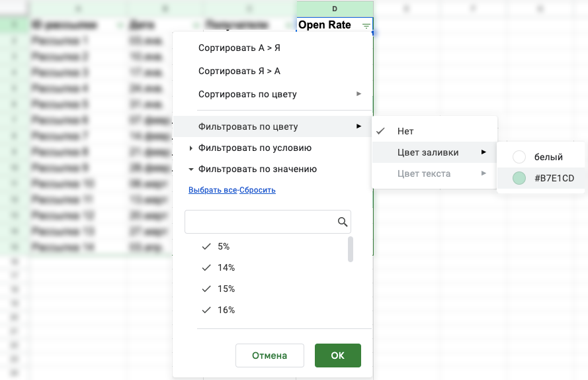This screenshot has width=588, height=380.
Task: Click the Отмена button
Action: 270,356
